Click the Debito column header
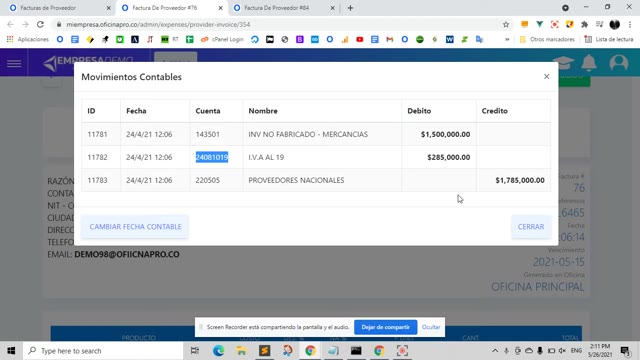Screen dimensions: 640x360 (x=419, y=111)
